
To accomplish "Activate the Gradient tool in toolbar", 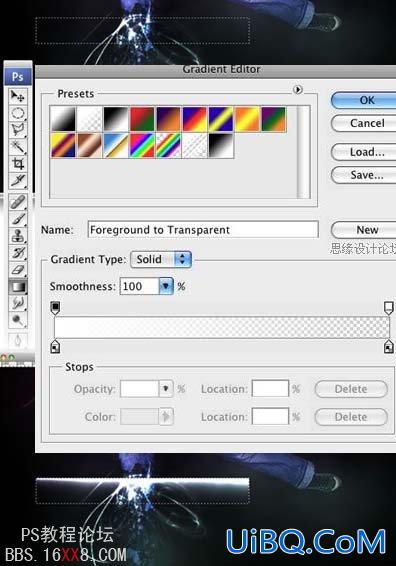I will [x=17, y=287].
